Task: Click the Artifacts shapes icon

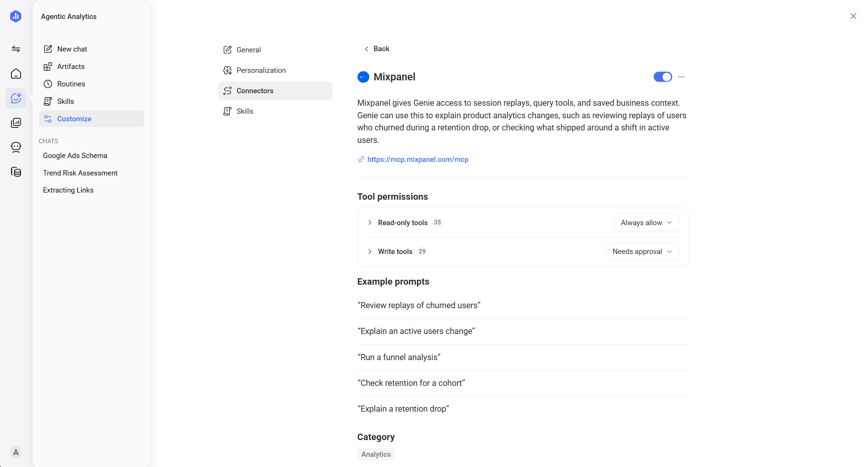Action: pos(48,66)
